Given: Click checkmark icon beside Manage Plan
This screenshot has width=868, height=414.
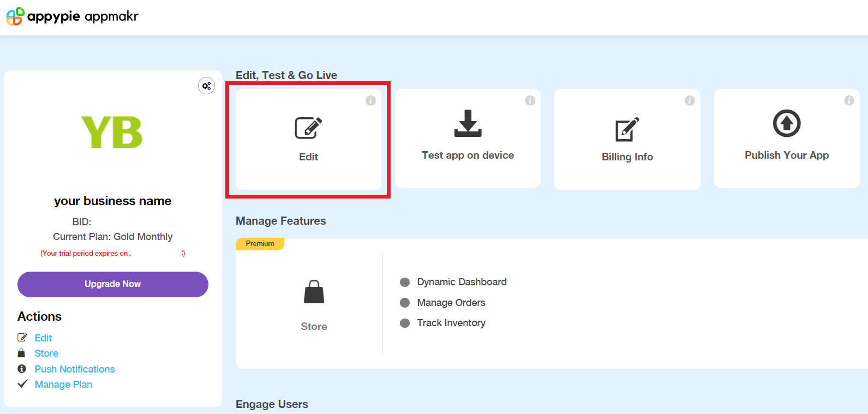Looking at the screenshot, I should tap(22, 384).
